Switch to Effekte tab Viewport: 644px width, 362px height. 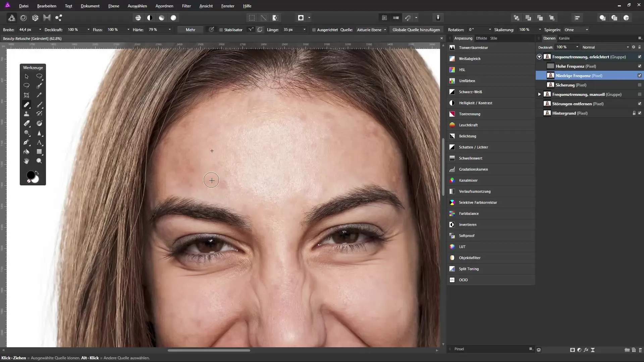(x=481, y=38)
